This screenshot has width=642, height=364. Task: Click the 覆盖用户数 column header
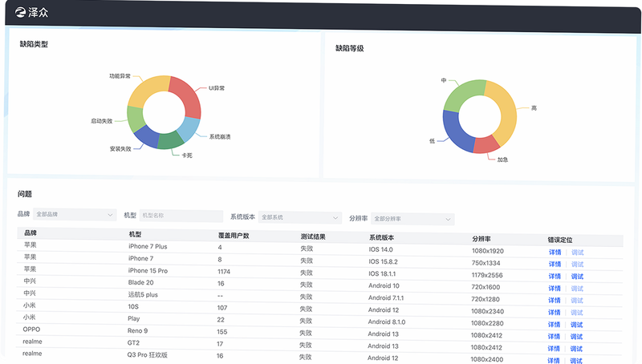pos(234,236)
